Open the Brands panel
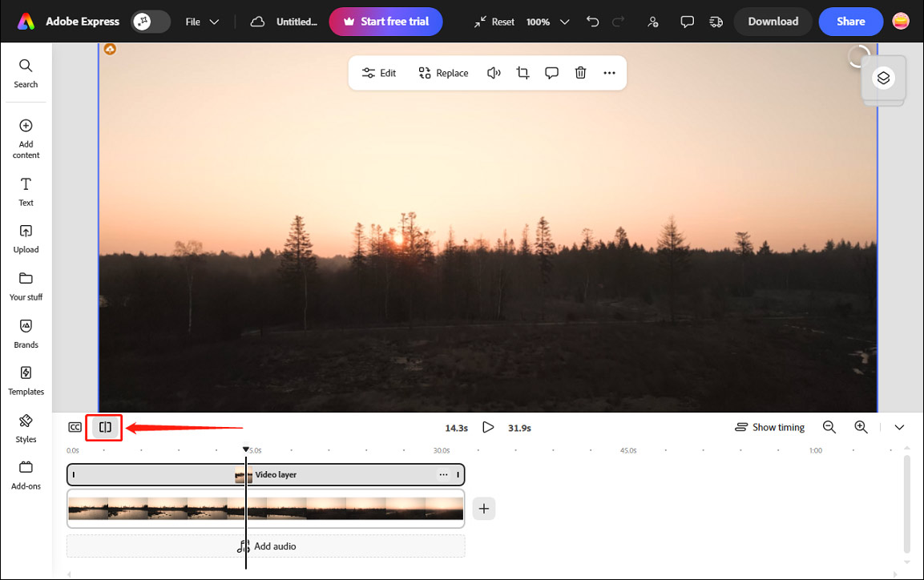Screen dimensions: 924x580 26,334
